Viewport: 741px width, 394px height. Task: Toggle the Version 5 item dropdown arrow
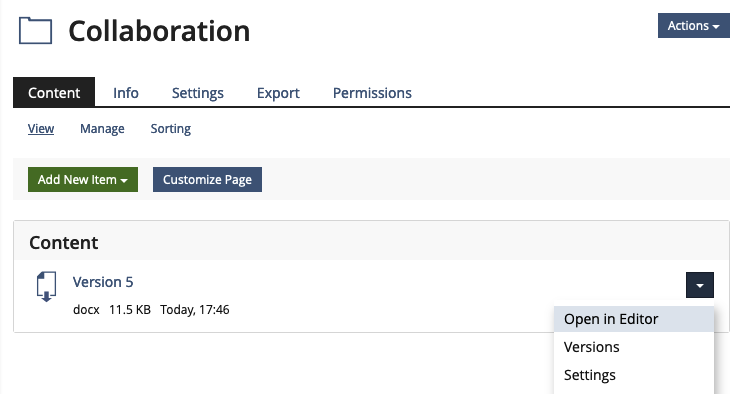click(700, 285)
